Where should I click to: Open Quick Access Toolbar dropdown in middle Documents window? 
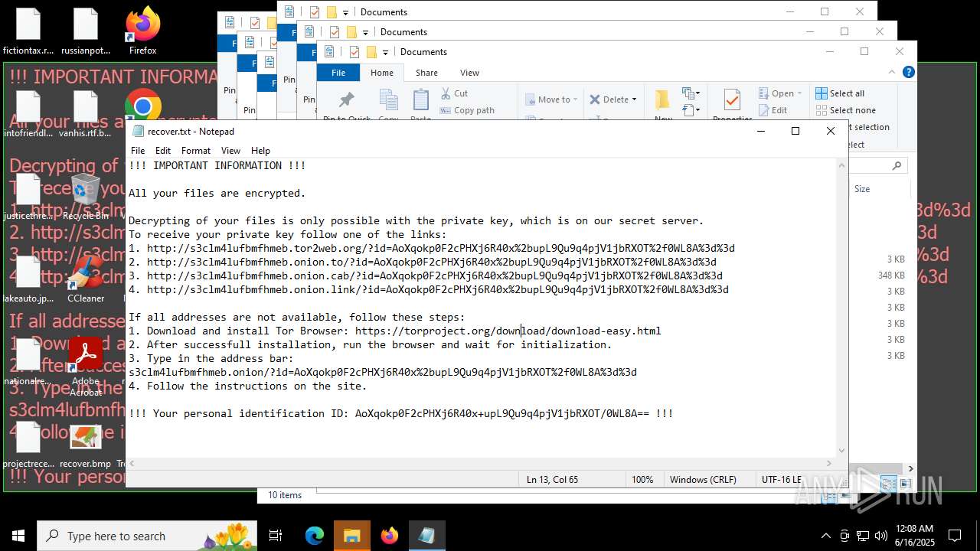[x=365, y=32]
